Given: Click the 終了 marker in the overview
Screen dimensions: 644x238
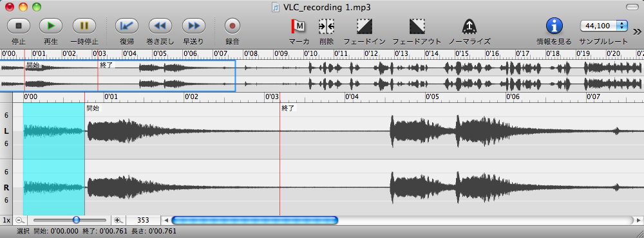Looking at the screenshot, I should click(x=106, y=65).
